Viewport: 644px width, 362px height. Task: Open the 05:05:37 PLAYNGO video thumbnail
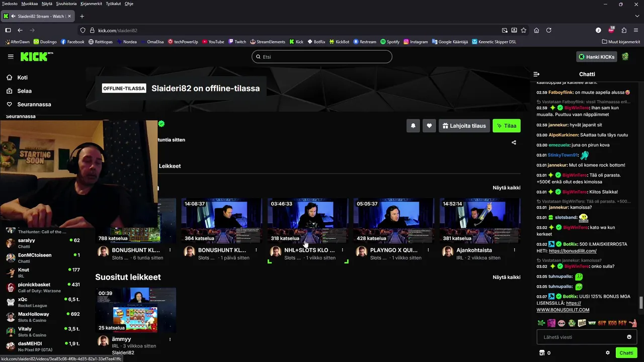click(x=393, y=221)
